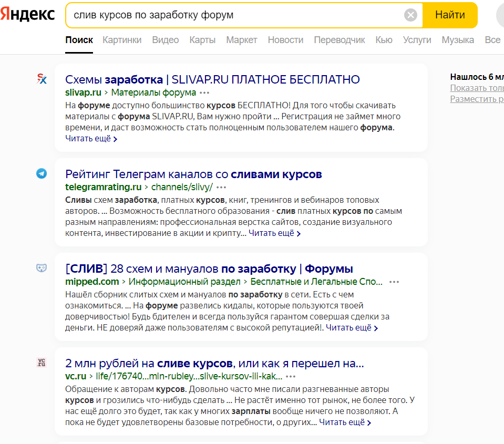
Task: Open the Переводчик tab
Action: [x=340, y=40]
